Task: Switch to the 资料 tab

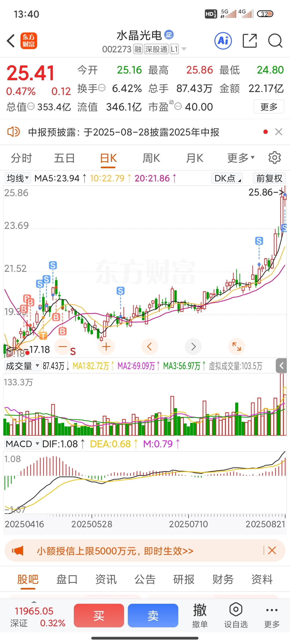Action: click(x=262, y=579)
